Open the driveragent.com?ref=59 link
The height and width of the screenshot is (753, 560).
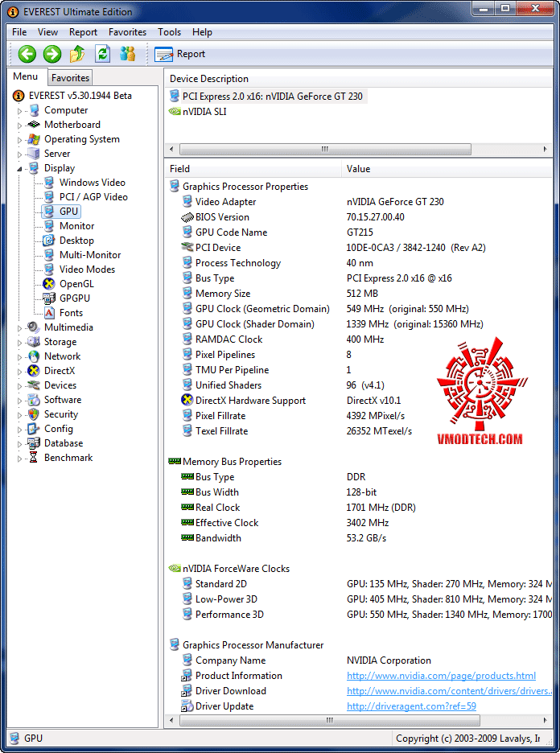pyautogui.click(x=411, y=706)
